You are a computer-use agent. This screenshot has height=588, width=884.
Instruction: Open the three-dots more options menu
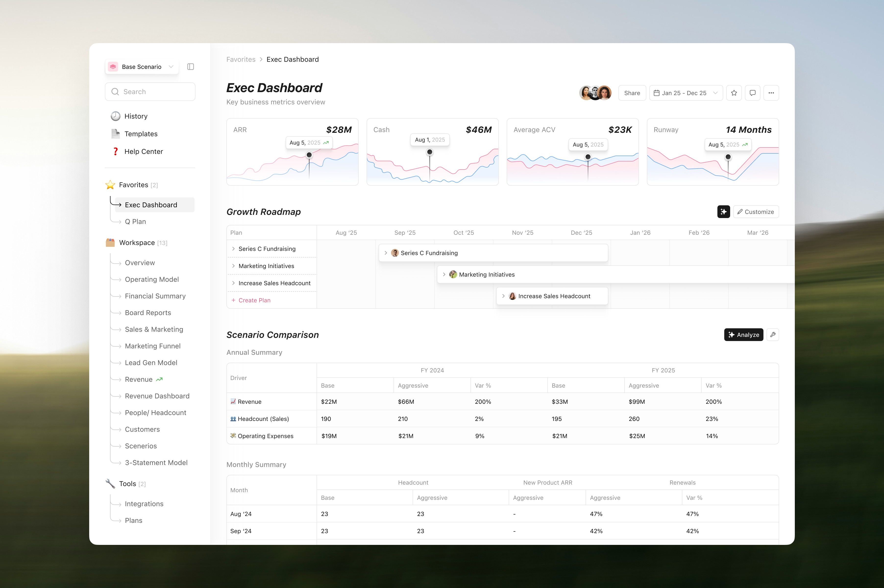click(771, 93)
